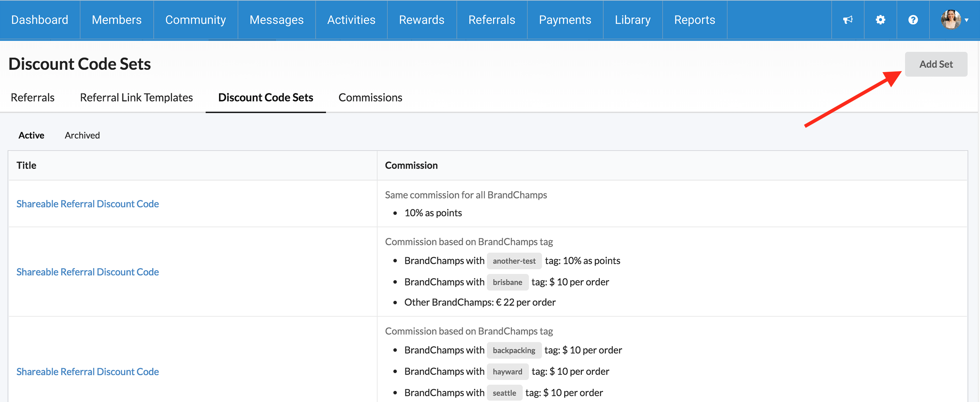Click the backpacking tag badge
This screenshot has height=402, width=980.
coord(514,350)
